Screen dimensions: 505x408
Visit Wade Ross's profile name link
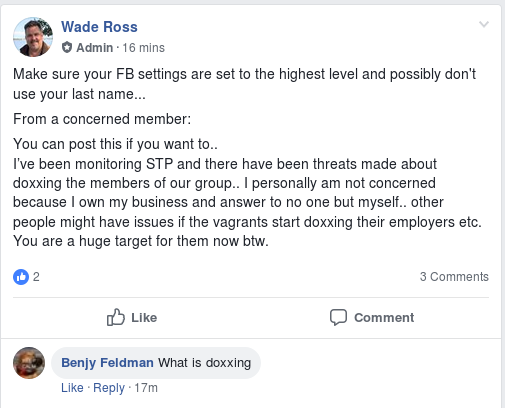tap(99, 27)
